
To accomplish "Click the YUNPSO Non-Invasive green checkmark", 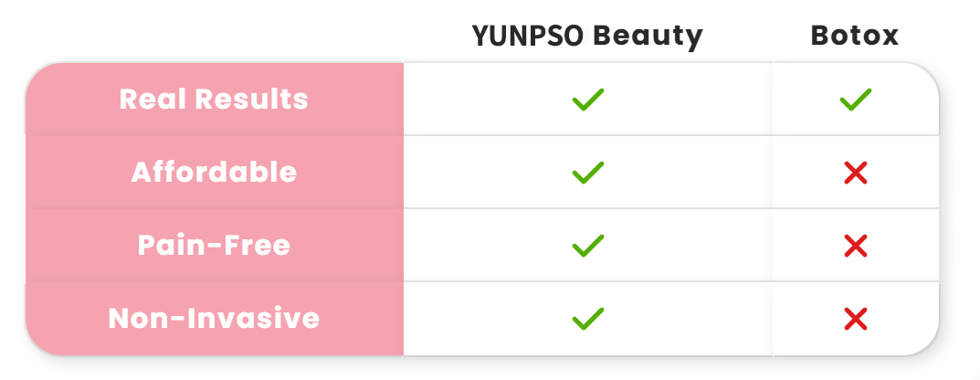I will 587,319.
